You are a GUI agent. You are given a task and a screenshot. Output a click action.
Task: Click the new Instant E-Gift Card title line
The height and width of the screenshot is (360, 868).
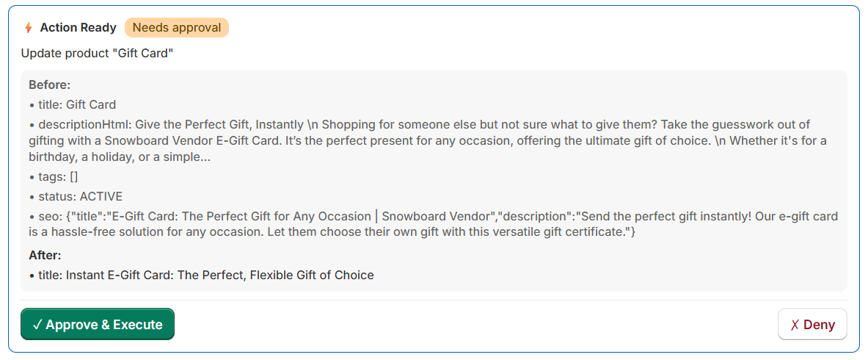[205, 276]
